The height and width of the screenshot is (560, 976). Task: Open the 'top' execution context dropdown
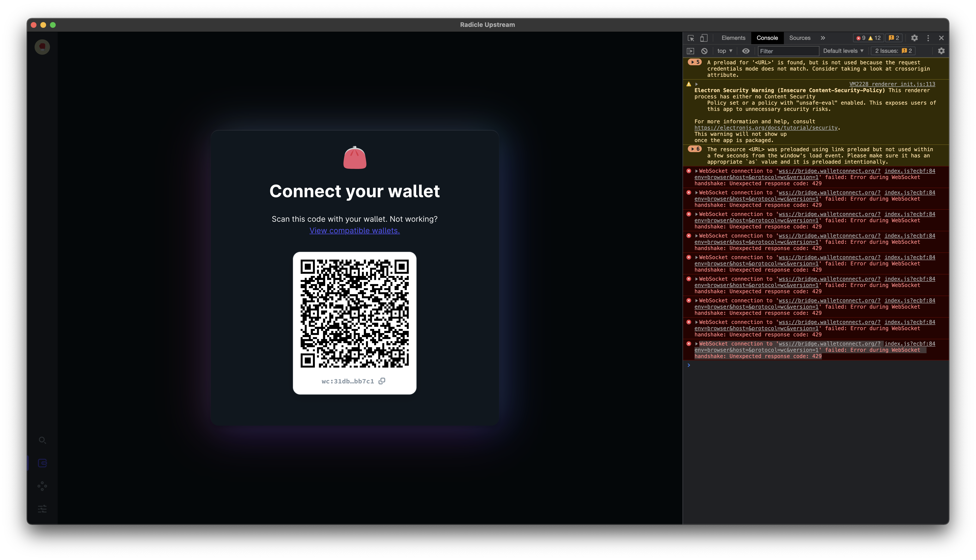724,51
